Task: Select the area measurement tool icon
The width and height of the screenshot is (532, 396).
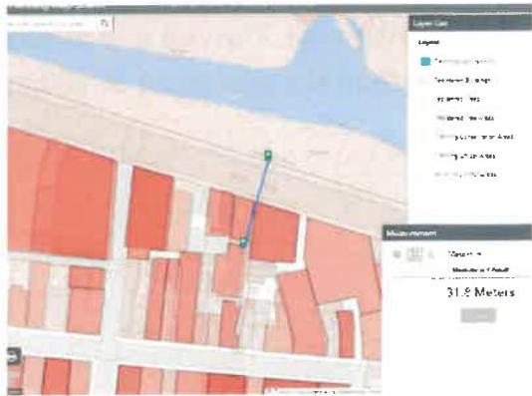Action: pyautogui.click(x=397, y=253)
